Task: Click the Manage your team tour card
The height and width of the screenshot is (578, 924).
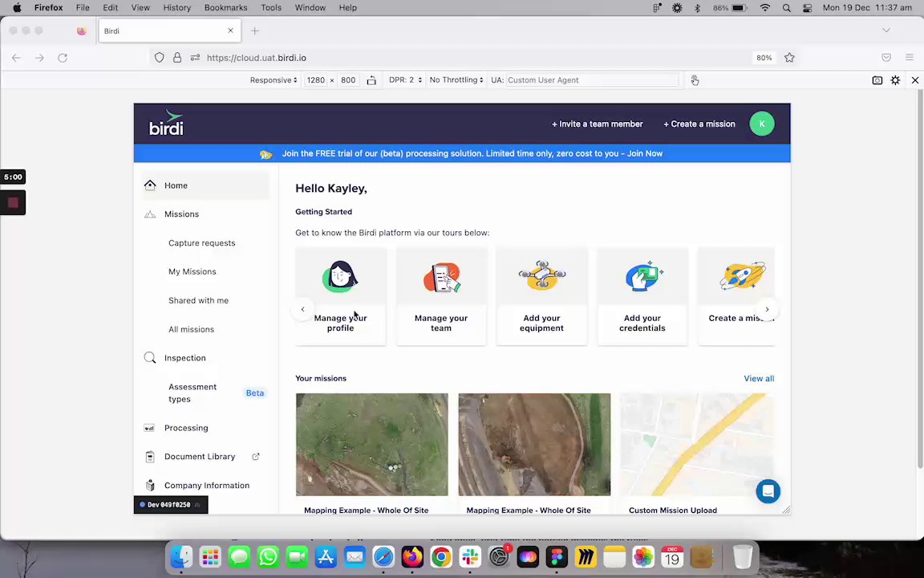Action: [x=441, y=296]
